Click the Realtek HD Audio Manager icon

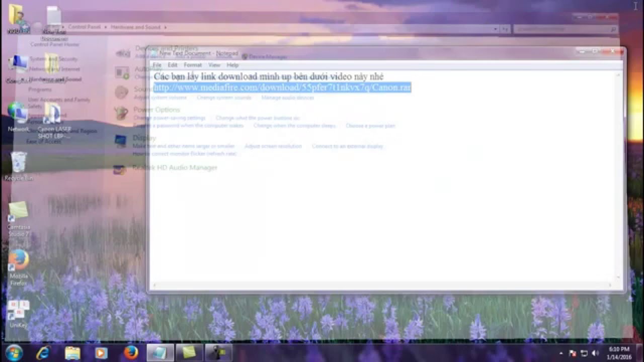[x=120, y=169]
